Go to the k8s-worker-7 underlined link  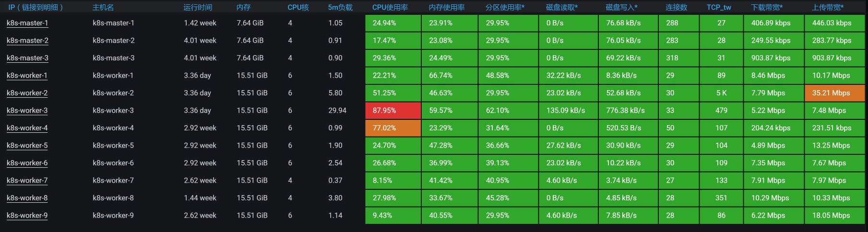[27, 181]
